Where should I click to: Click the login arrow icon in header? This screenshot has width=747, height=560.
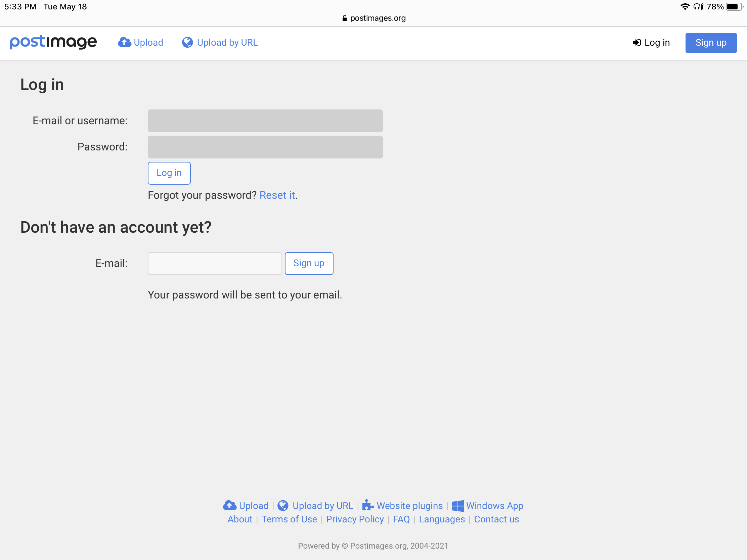pos(636,43)
